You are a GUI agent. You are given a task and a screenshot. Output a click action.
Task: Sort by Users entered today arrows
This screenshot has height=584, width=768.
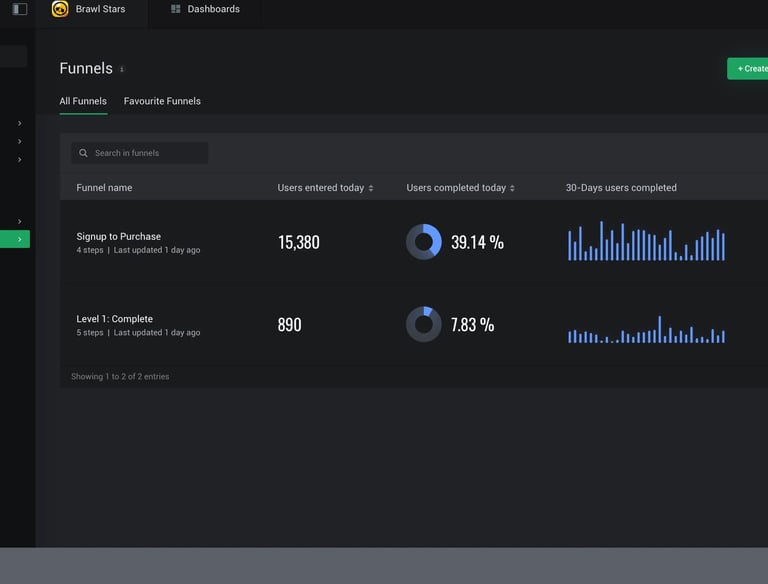coord(371,188)
